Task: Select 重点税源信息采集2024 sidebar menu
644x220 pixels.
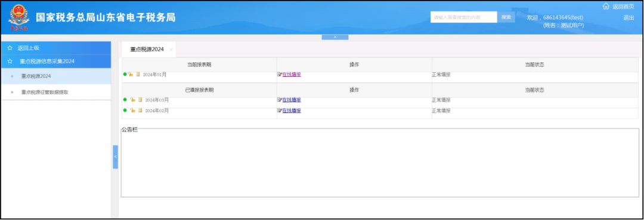Action: (56, 61)
